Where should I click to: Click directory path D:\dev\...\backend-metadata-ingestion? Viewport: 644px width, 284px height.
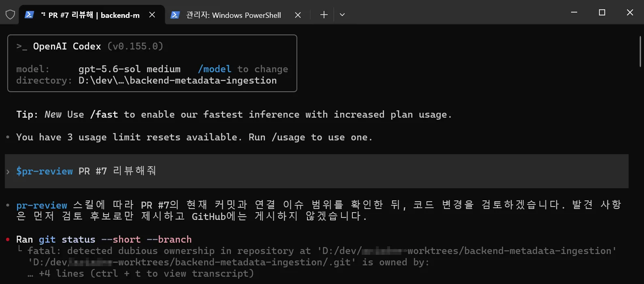[177, 80]
